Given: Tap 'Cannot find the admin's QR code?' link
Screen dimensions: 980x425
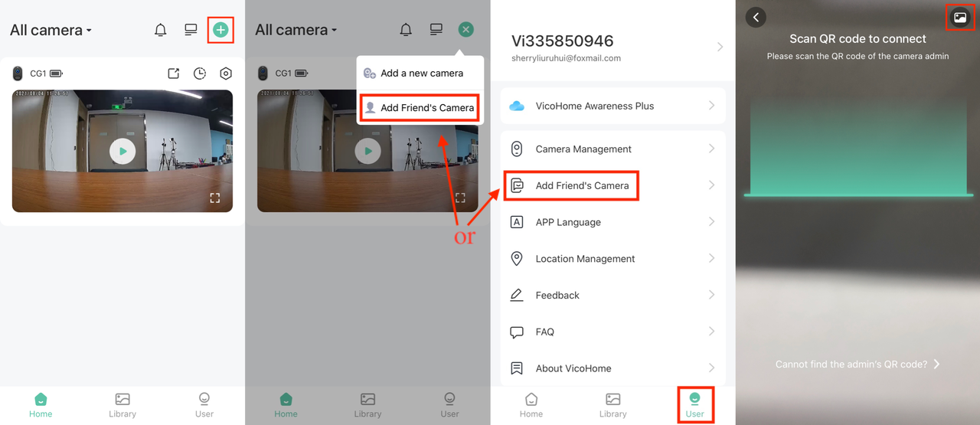Looking at the screenshot, I should click(x=857, y=365).
